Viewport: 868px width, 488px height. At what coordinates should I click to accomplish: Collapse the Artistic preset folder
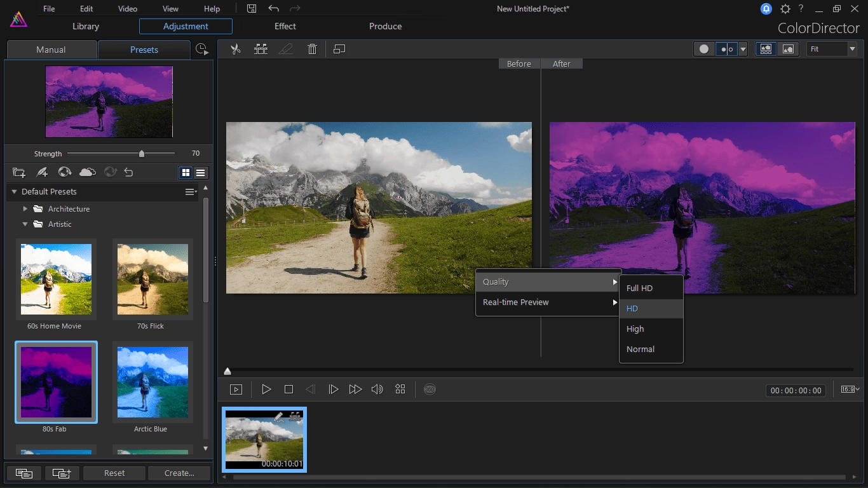25,224
